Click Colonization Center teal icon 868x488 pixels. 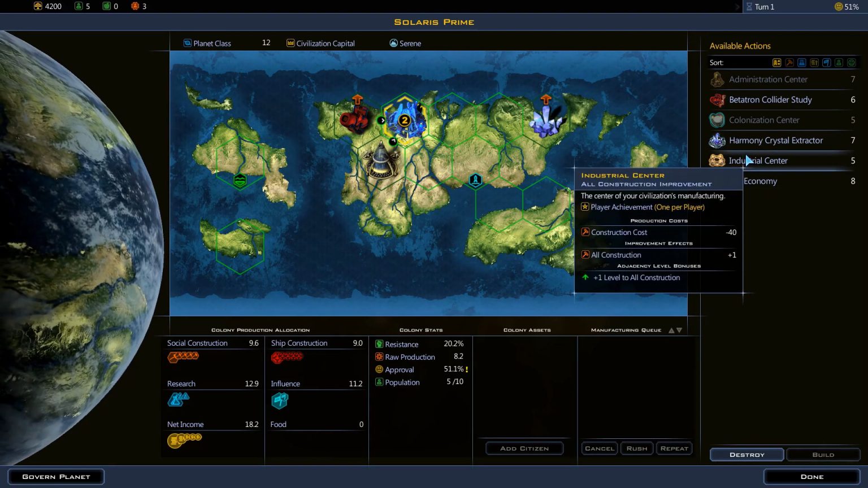pos(717,120)
